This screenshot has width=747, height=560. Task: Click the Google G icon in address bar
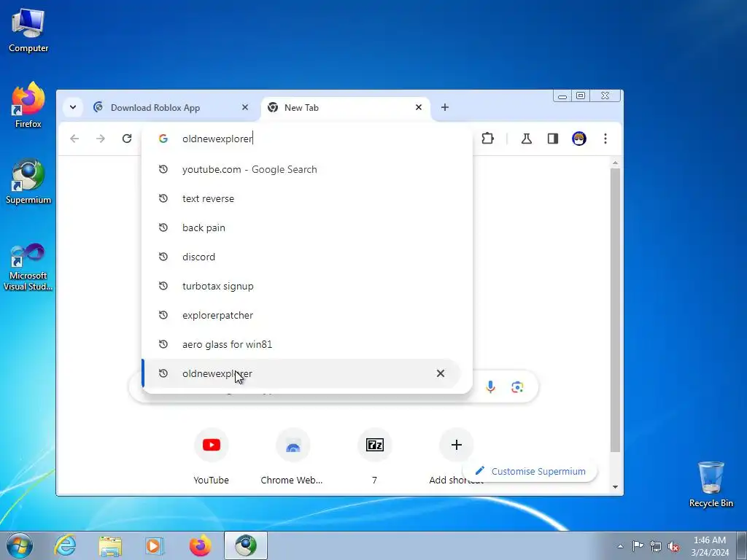163,139
